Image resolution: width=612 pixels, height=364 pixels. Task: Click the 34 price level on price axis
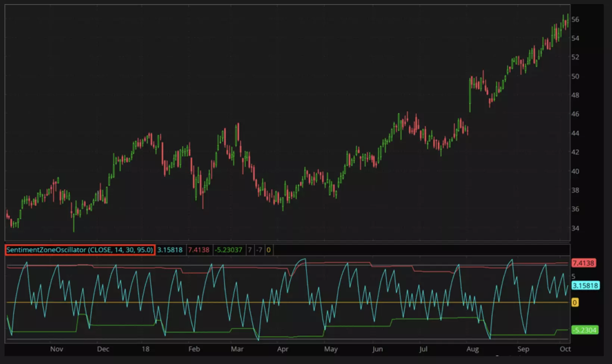click(575, 228)
